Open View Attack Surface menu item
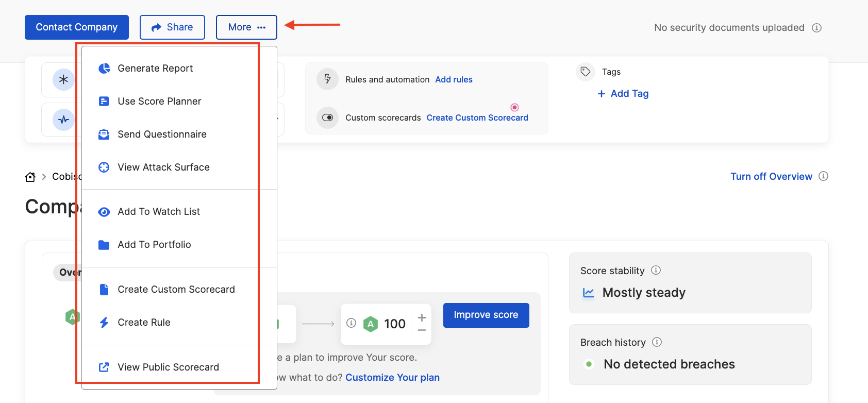The image size is (868, 403). (179, 167)
